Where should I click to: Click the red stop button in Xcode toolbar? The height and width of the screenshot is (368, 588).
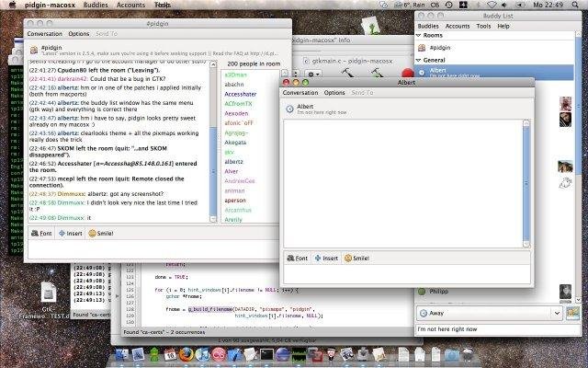tap(407, 74)
